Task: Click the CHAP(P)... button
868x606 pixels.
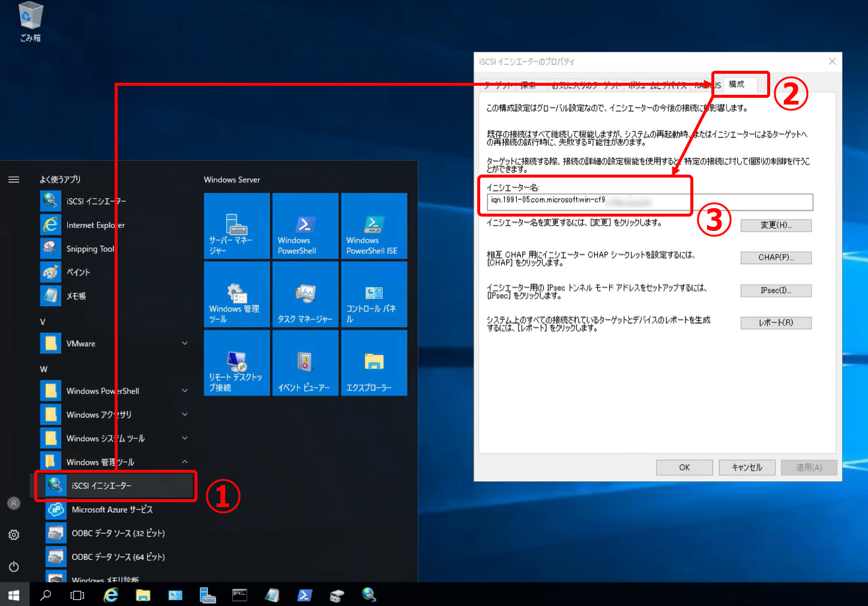Action: tap(776, 257)
